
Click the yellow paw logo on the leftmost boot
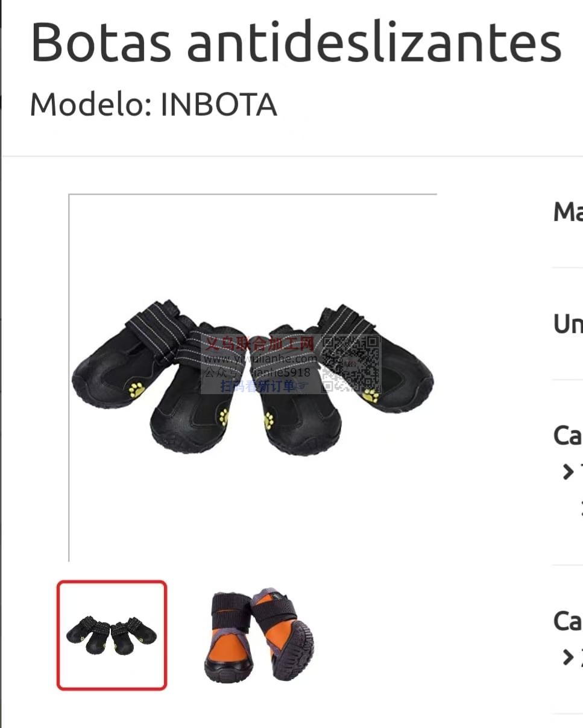(137, 390)
